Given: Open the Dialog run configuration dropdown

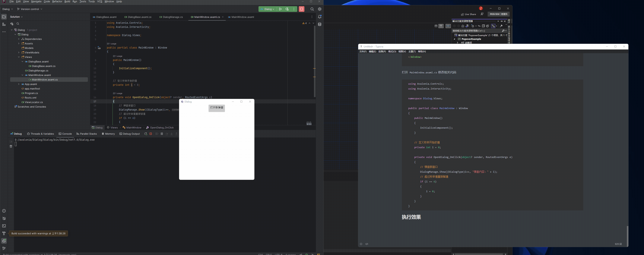Looking at the screenshot, I should click(x=267, y=9).
